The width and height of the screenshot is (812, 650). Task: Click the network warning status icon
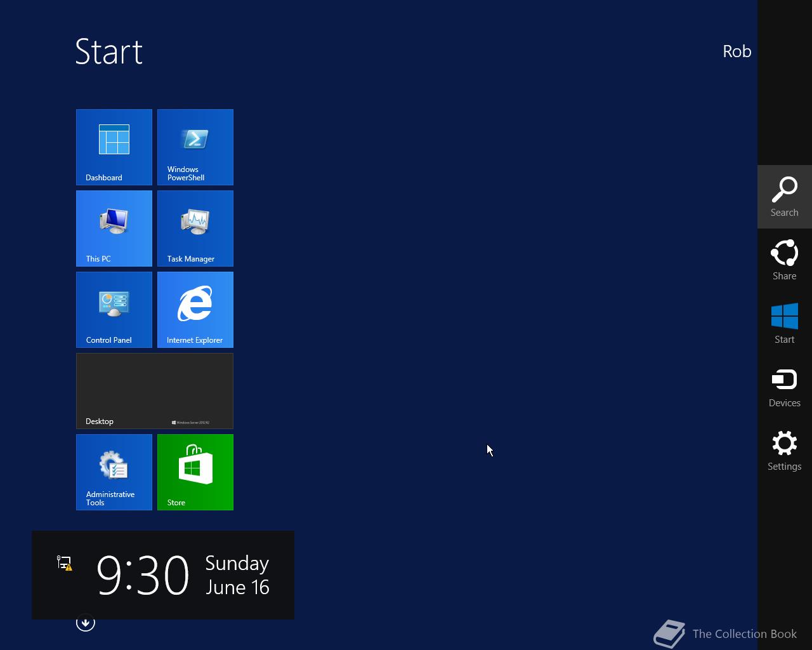[x=65, y=563]
